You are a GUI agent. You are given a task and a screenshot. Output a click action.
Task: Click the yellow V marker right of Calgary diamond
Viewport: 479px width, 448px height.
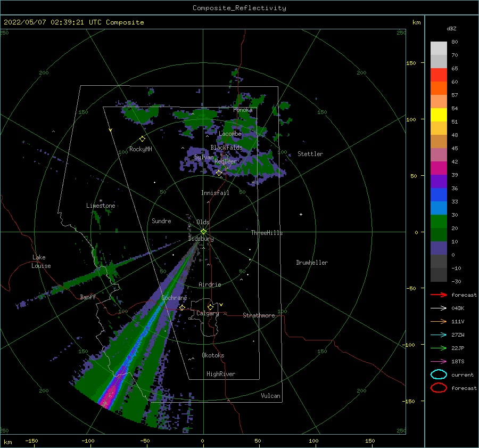221,305
